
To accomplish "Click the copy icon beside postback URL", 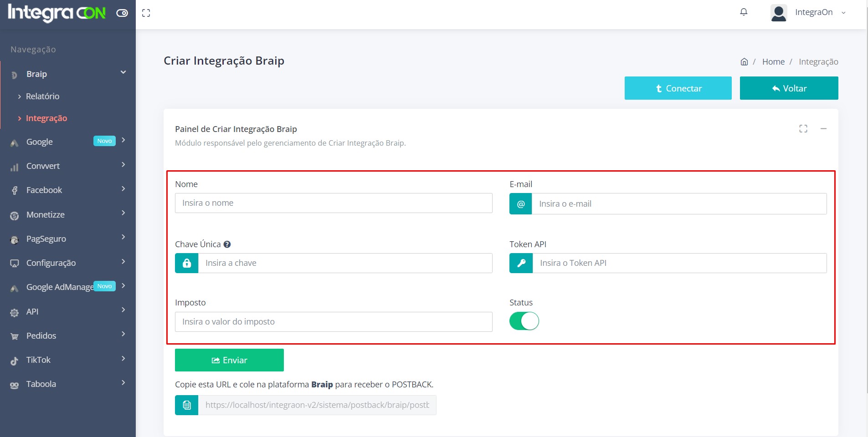I will click(187, 405).
